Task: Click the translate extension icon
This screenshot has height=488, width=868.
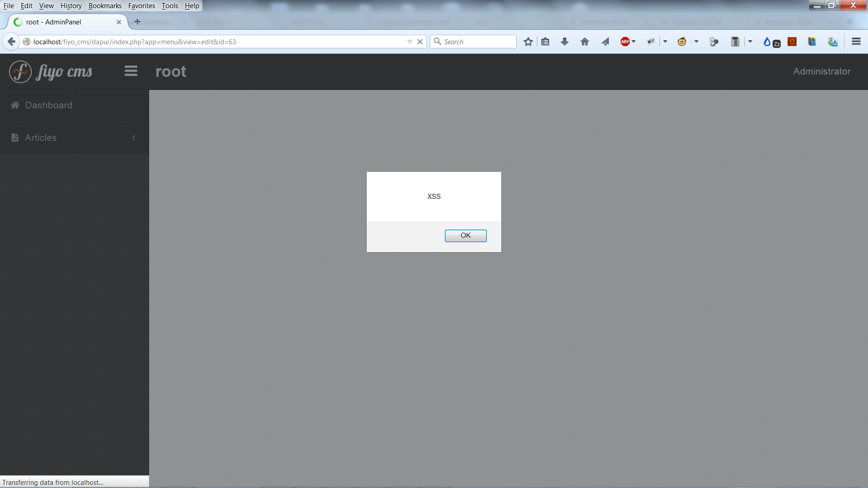Action: point(832,42)
